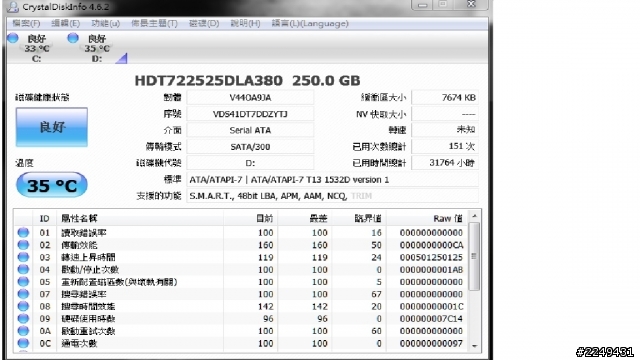This screenshot has height=360, width=640.
Task: Click status circle of attribute ID 05
Action: 23,281
